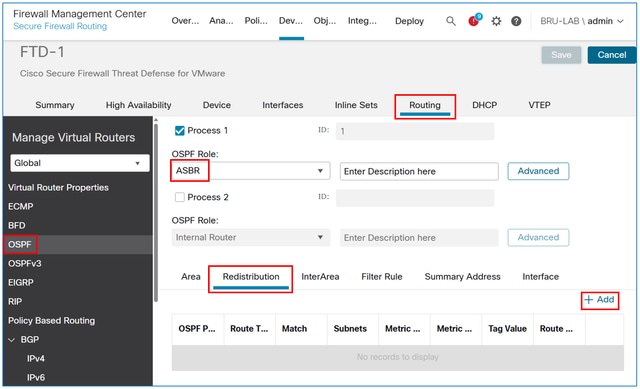Switch to the Device tab
The image size is (640, 389).
pos(217,105)
